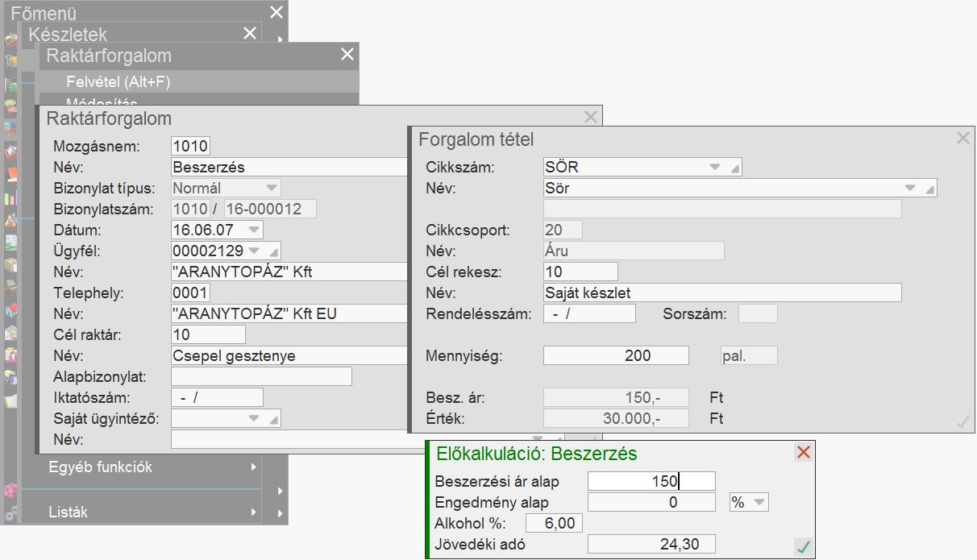The image size is (977, 560).
Task: Close Előkalkuláció using the red X
Action: (803, 453)
